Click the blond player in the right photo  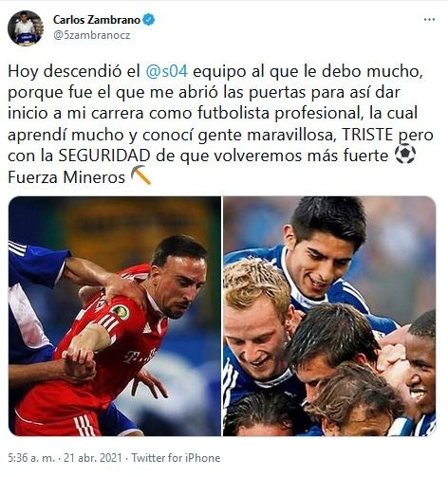pyautogui.click(x=254, y=320)
